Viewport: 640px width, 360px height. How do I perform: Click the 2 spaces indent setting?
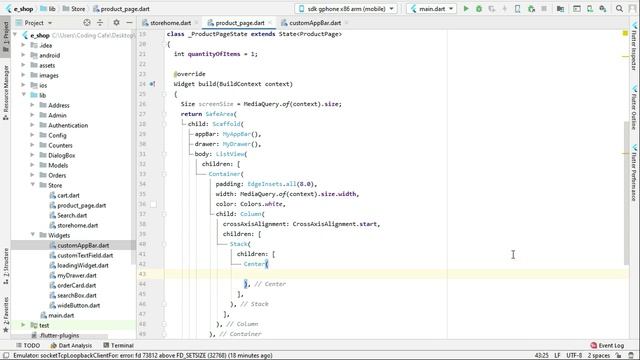(x=598, y=356)
